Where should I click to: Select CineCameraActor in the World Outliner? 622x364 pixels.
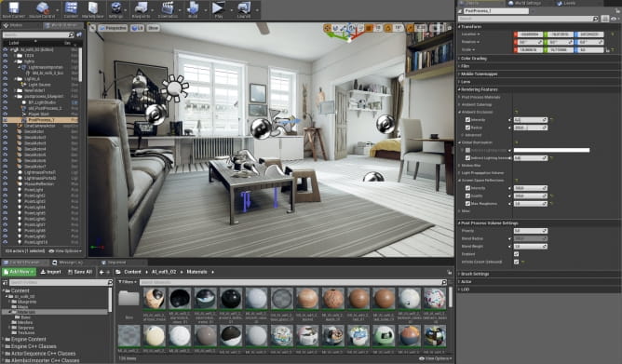[x=39, y=126]
